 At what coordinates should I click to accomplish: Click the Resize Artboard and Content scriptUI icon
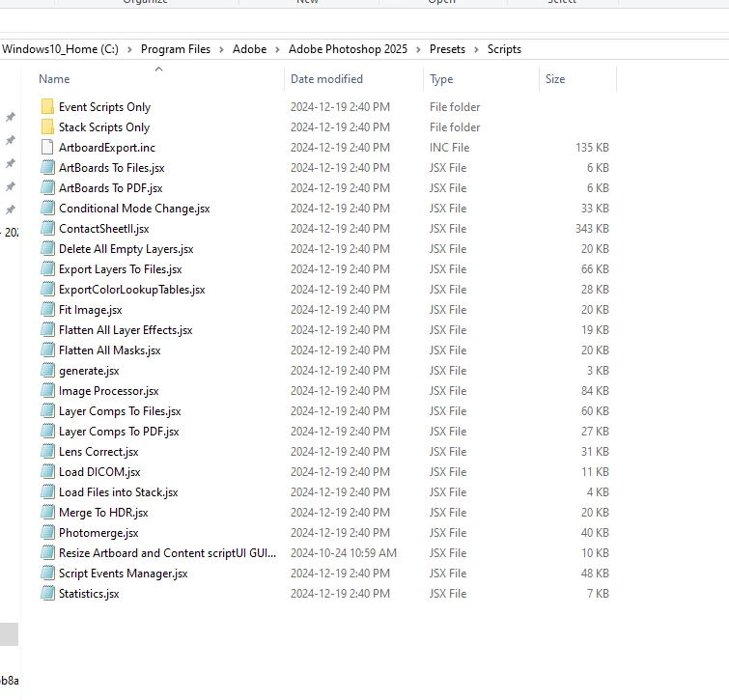click(x=47, y=553)
